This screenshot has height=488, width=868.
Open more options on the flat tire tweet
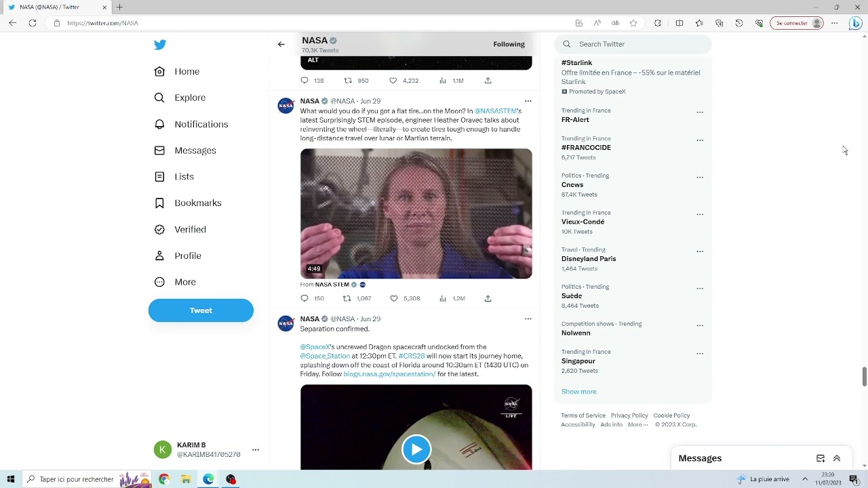pyautogui.click(x=528, y=101)
